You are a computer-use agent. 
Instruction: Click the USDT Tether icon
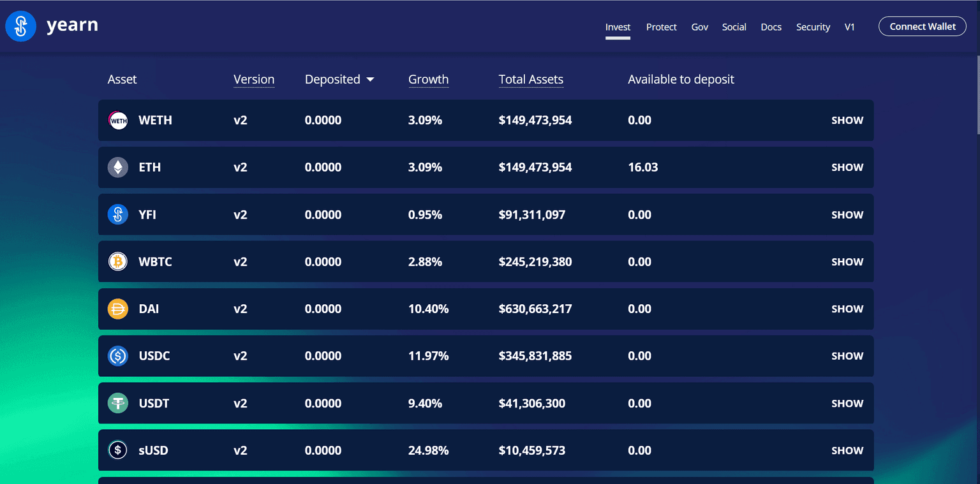[x=118, y=404]
